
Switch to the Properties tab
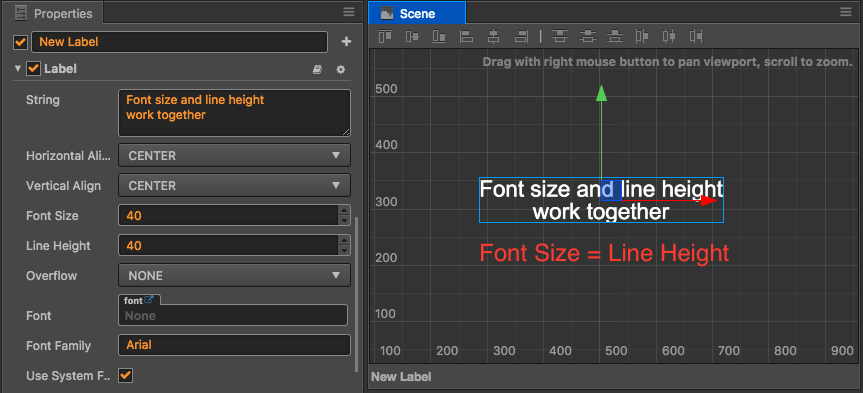[x=52, y=13]
